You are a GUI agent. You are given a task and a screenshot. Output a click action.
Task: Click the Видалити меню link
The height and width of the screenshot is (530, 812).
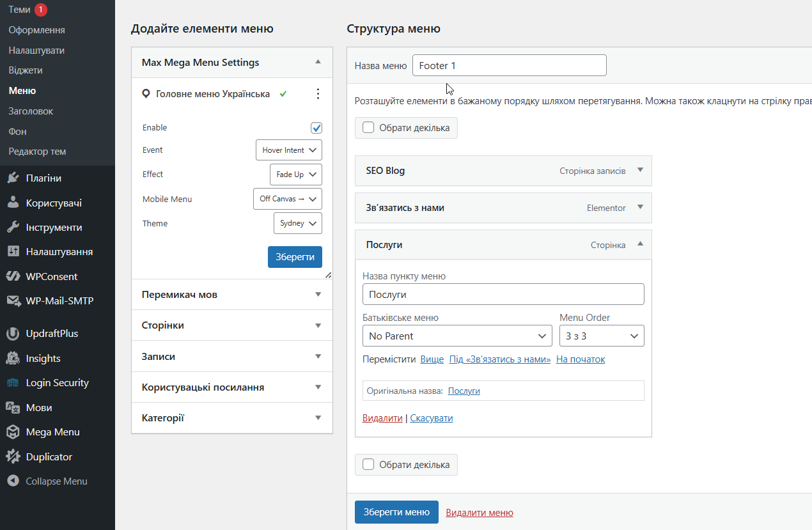coord(479,513)
